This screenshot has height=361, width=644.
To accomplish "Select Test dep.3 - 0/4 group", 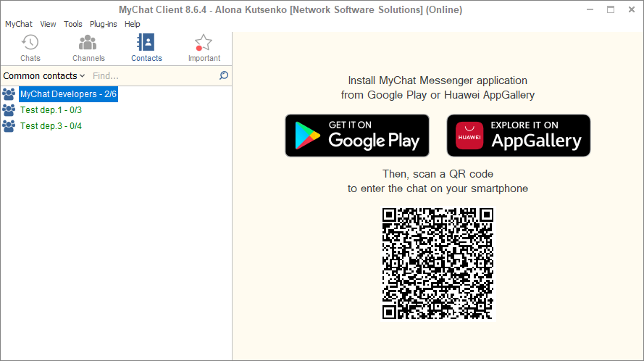I will click(x=51, y=126).
